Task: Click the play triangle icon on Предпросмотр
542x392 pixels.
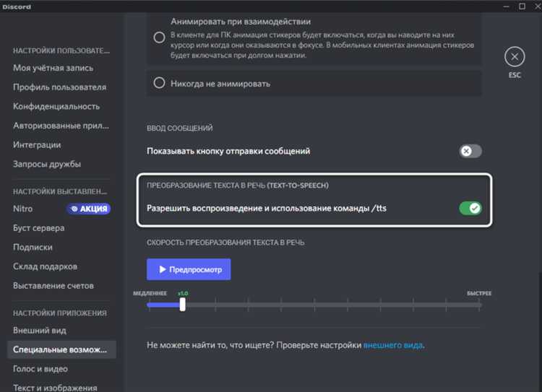Action: tap(163, 269)
